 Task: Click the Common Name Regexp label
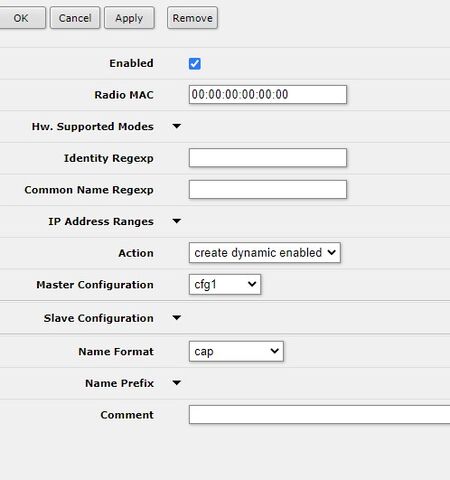[89, 190]
